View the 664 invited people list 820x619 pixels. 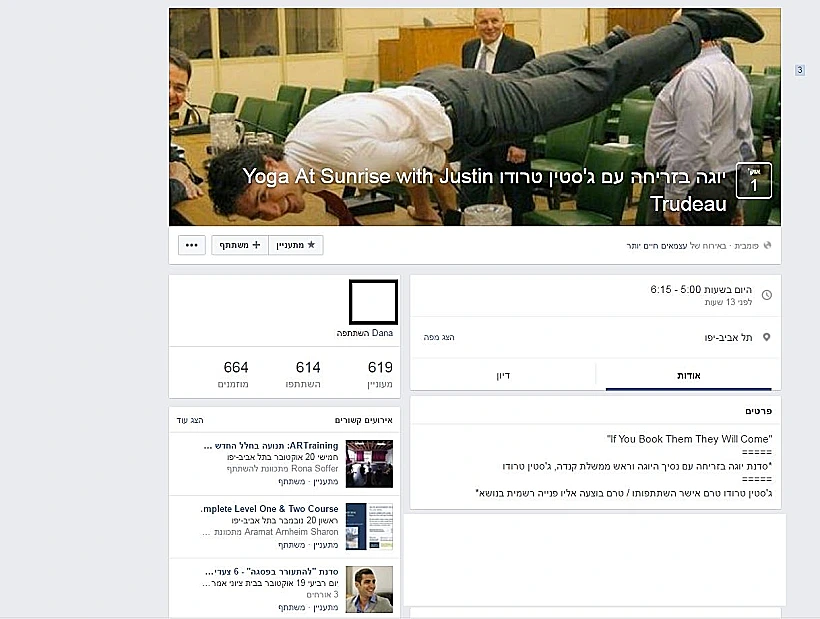(x=236, y=373)
